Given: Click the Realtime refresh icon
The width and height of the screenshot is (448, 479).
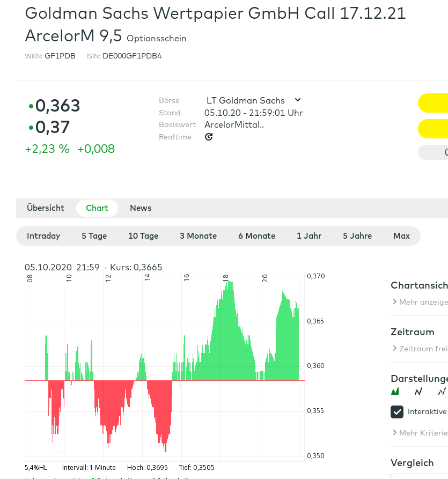Looking at the screenshot, I should pyautogui.click(x=209, y=137).
